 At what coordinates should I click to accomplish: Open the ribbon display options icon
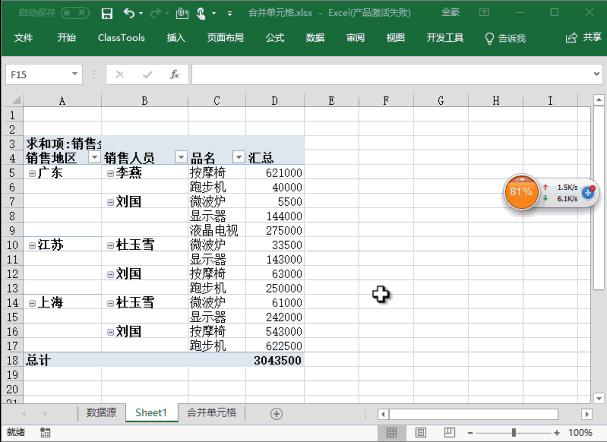click(484, 12)
